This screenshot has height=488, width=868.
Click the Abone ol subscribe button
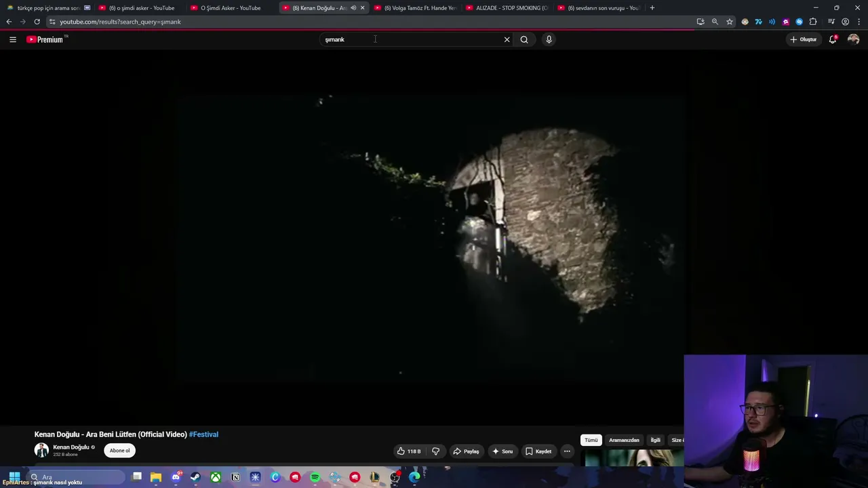click(119, 451)
